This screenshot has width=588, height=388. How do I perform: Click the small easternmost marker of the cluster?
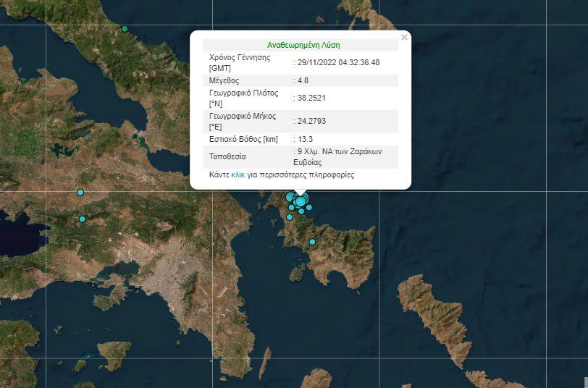pos(309,208)
